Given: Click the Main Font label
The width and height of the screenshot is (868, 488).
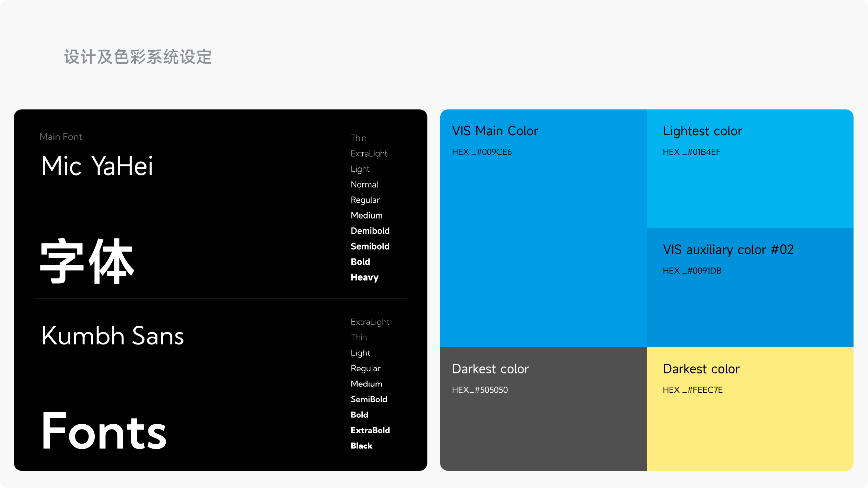Looking at the screenshot, I should click(x=61, y=137).
